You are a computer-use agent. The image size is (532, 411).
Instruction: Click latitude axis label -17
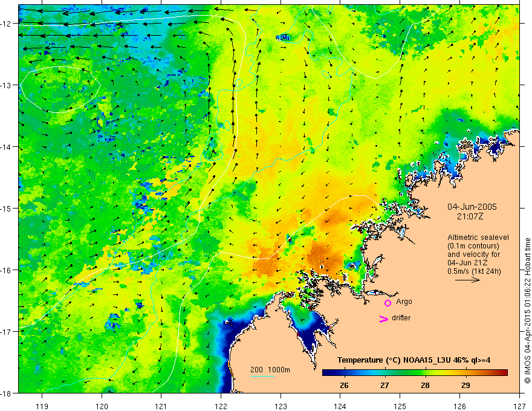(6, 332)
